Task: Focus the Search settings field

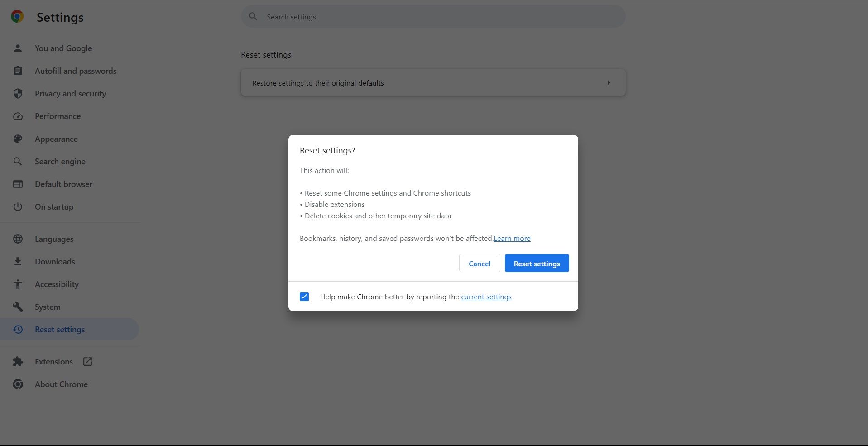Action: [433, 17]
